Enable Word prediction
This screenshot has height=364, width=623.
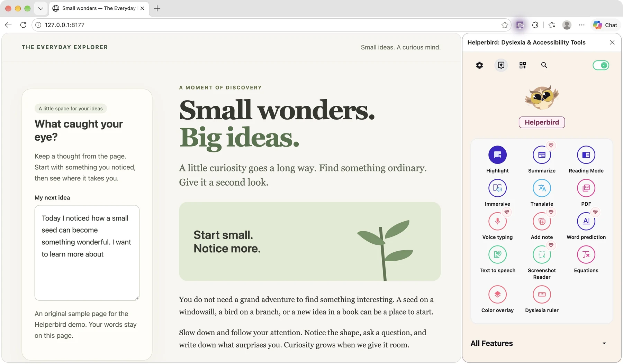click(586, 221)
